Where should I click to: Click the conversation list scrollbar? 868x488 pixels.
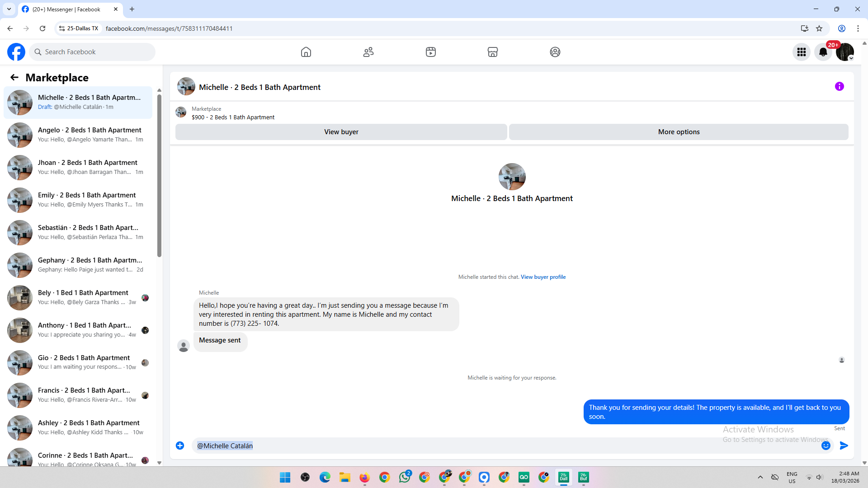point(159,175)
